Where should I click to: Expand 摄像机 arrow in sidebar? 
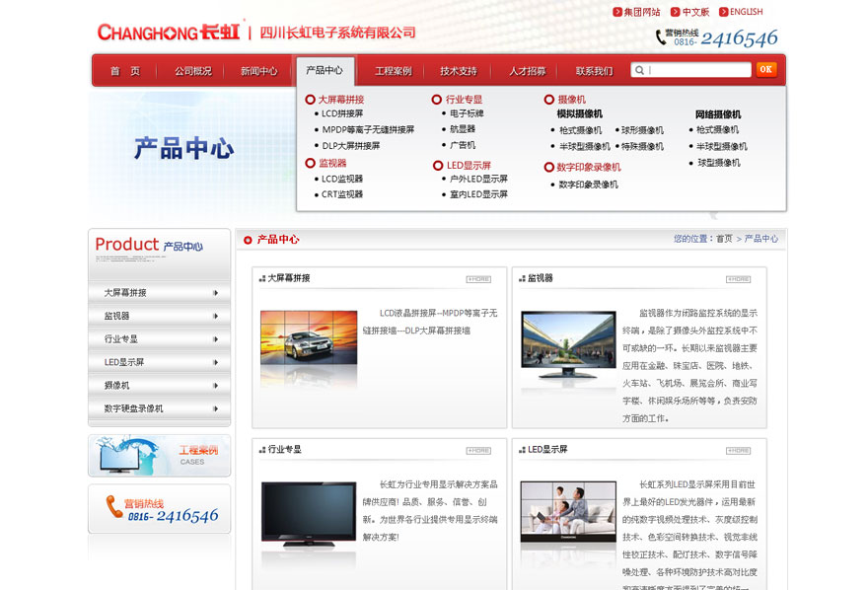[x=216, y=386]
